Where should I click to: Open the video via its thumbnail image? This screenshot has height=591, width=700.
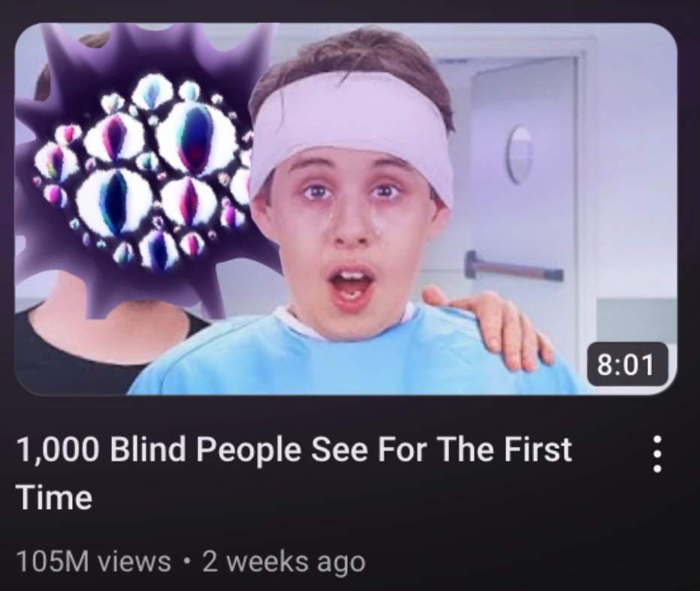346,209
